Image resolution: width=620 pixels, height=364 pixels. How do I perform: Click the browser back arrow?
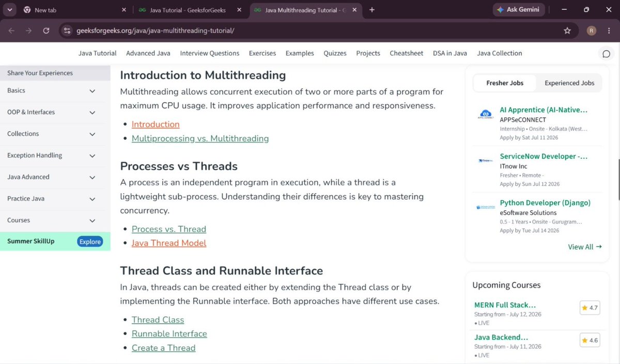[12, 30]
